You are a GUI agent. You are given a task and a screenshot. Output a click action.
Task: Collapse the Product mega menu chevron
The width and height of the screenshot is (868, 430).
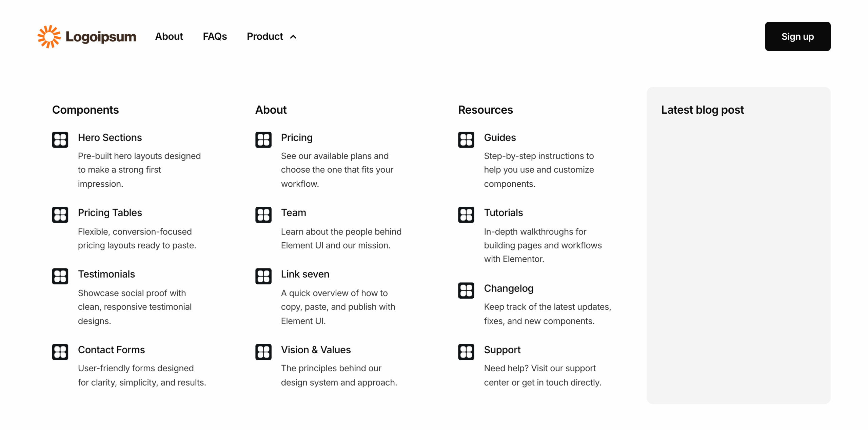294,37
